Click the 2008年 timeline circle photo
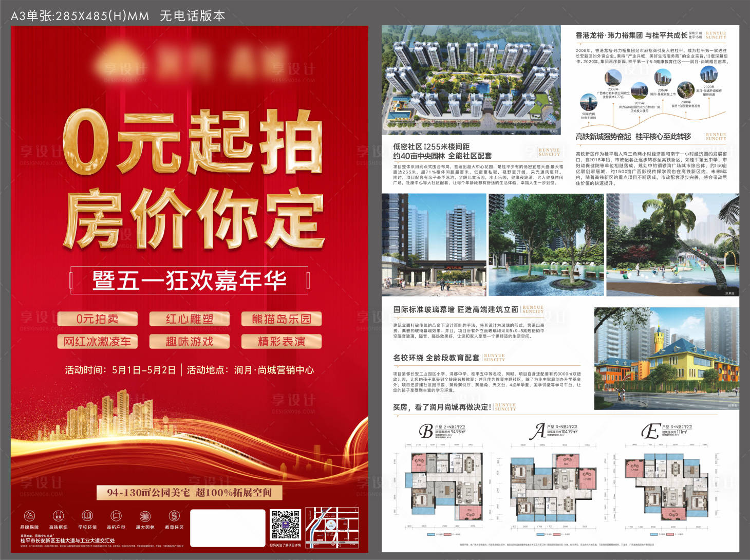The image size is (750, 560). pos(613,78)
